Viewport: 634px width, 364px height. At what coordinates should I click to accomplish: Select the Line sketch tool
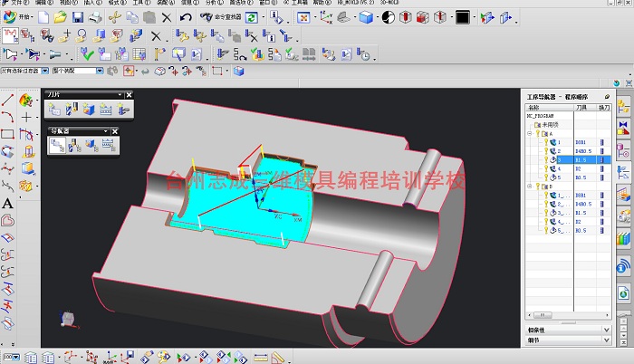click(x=7, y=100)
